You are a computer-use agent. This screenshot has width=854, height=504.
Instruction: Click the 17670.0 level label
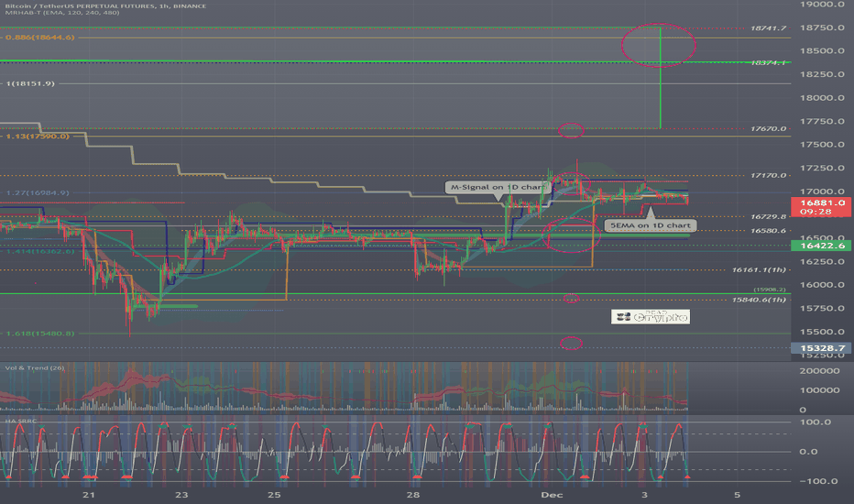coord(769,129)
